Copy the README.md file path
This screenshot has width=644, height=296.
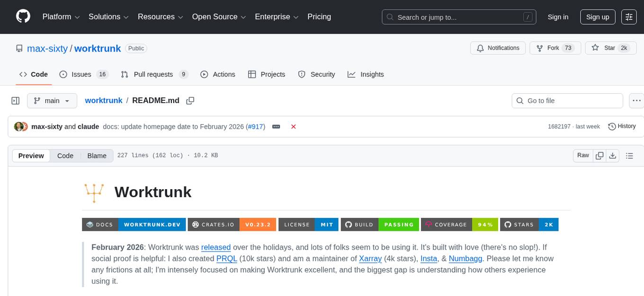click(190, 100)
